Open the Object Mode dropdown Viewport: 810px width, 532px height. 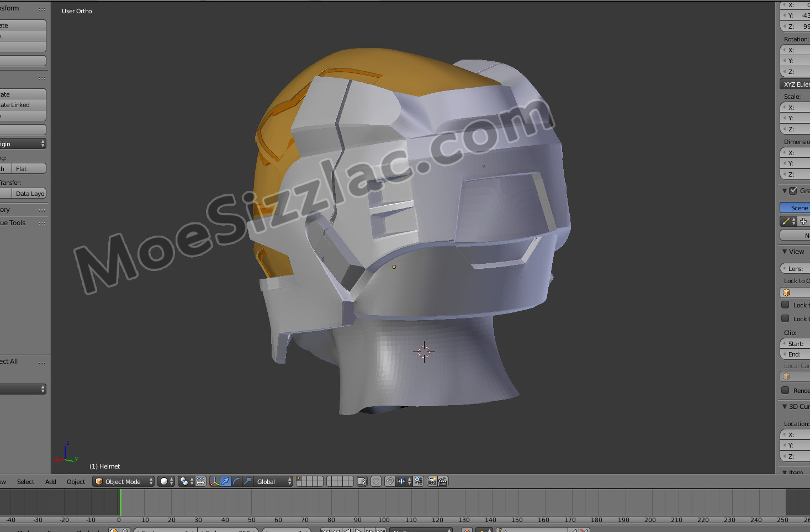pyautogui.click(x=124, y=481)
